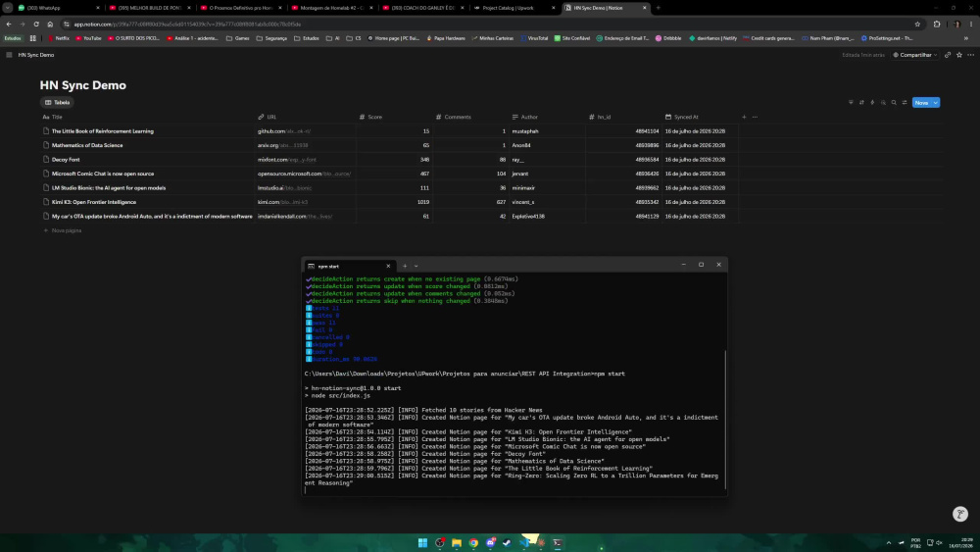Image resolution: width=980 pixels, height=552 pixels.
Task: Open the column header three-dots options
Action: pos(755,117)
